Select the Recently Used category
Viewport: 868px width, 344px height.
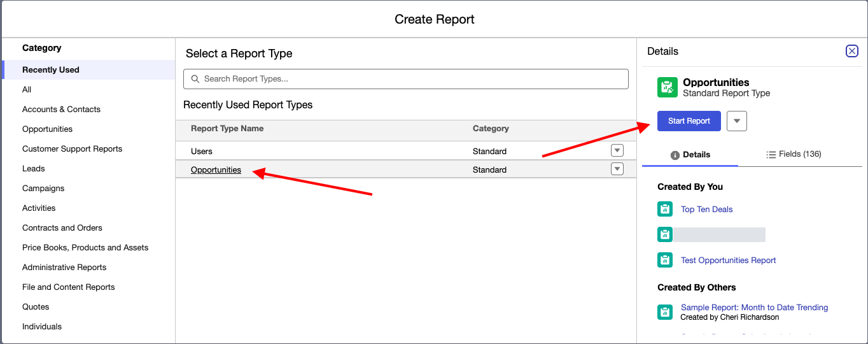tap(88, 70)
